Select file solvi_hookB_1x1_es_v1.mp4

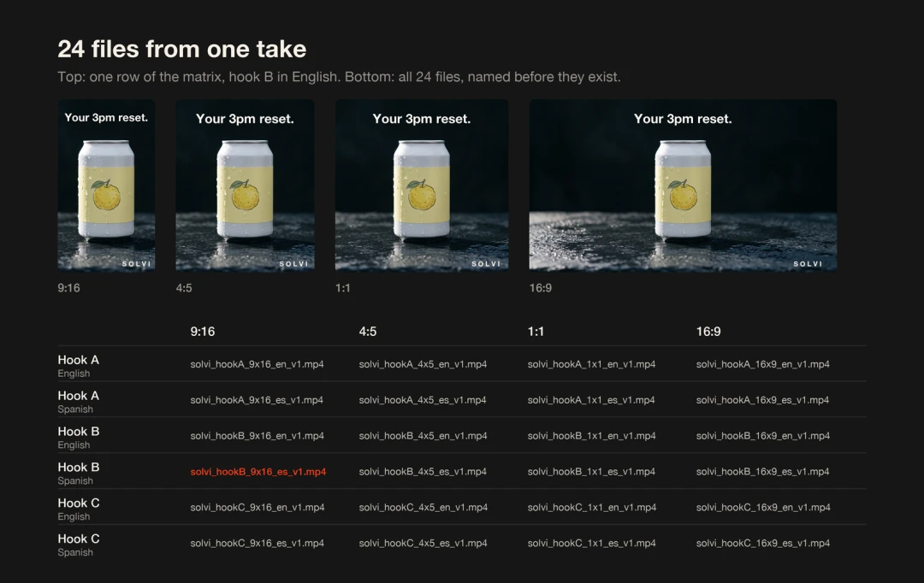click(x=592, y=472)
